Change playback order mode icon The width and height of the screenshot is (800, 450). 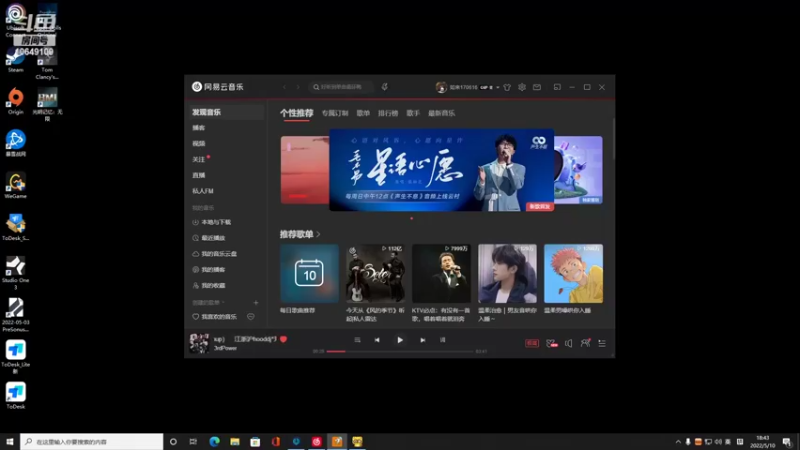[x=357, y=340]
